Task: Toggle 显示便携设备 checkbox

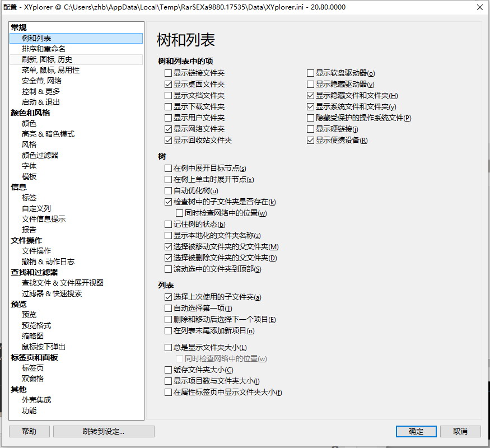Action: click(311, 140)
